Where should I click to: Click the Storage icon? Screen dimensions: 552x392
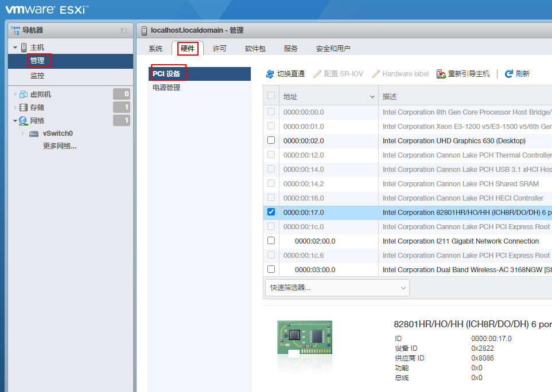(x=24, y=107)
